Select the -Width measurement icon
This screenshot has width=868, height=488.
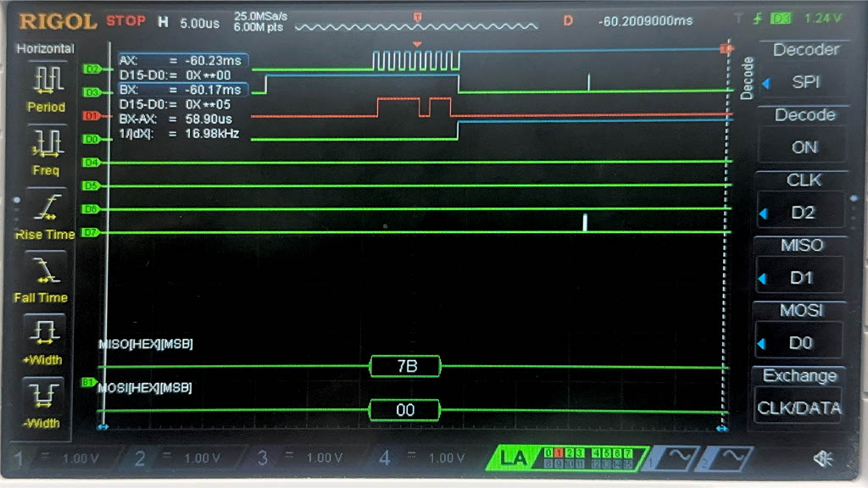47,402
